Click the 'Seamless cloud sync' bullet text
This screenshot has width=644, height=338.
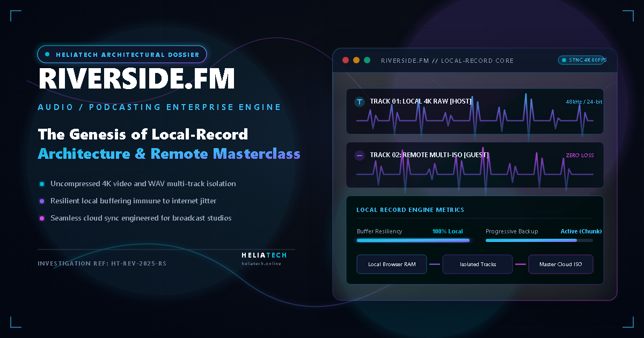pyautogui.click(x=142, y=218)
